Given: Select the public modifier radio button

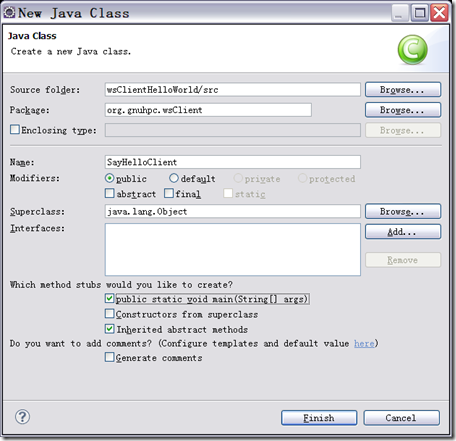Looking at the screenshot, I should click(109, 178).
